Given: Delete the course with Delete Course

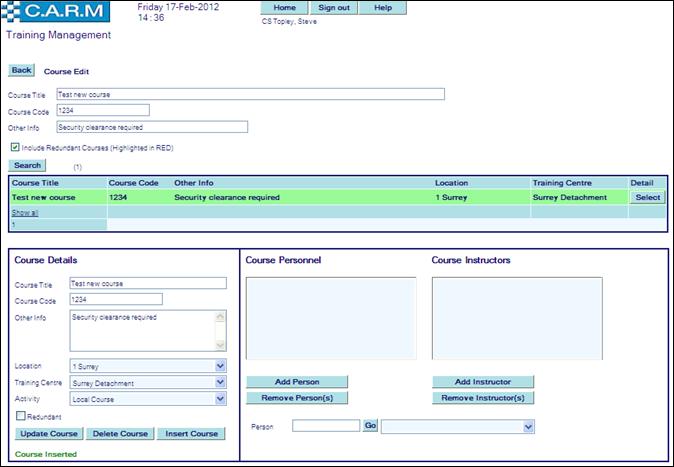Looking at the screenshot, I should [x=120, y=434].
